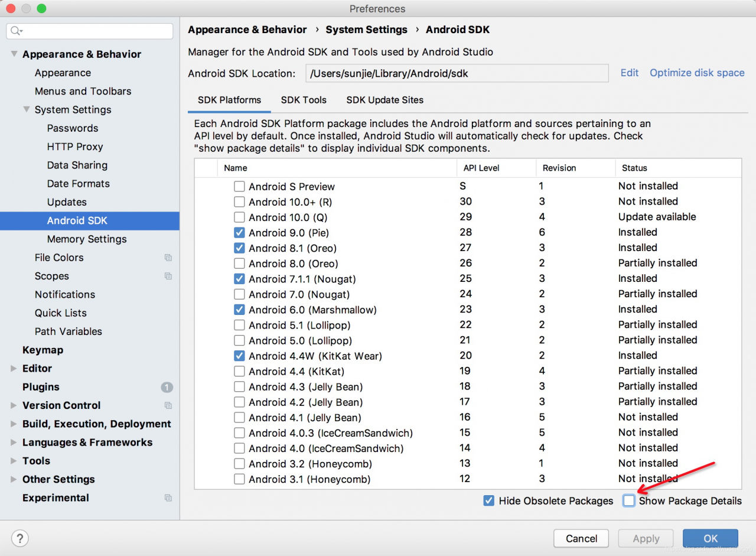
Task: Open Data Sharing settings
Action: [x=77, y=165]
